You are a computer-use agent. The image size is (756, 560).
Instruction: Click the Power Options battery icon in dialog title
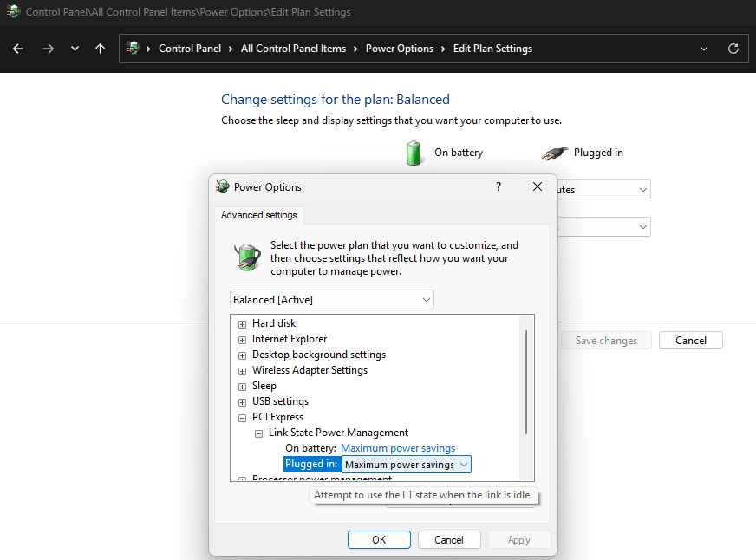click(223, 186)
